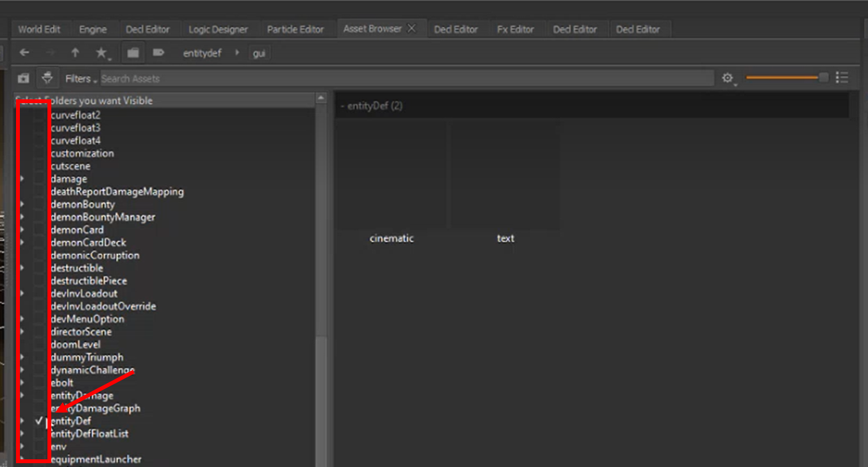
Task: Switch to the World Edit tab
Action: (x=39, y=29)
